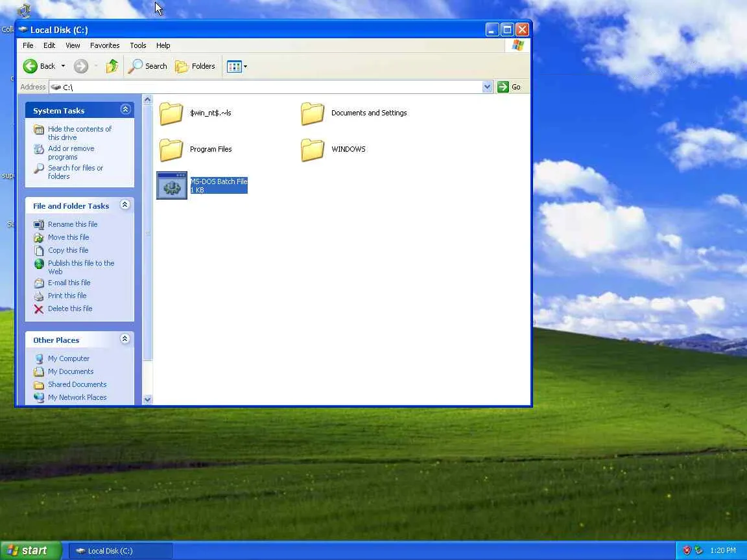747x560 pixels.
Task: Collapse the File and Folder Tasks panel
Action: tap(124, 205)
